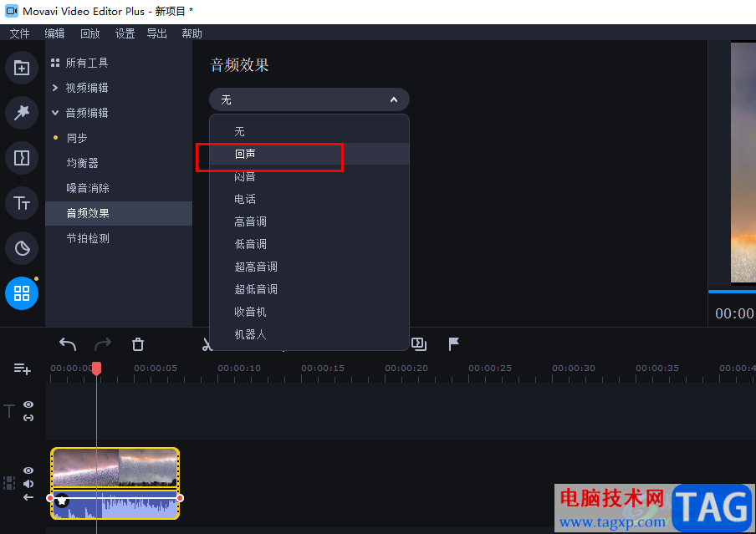Image resolution: width=756 pixels, height=534 pixels.
Task: Open the filters magic wand sidebar icon
Action: click(x=22, y=113)
